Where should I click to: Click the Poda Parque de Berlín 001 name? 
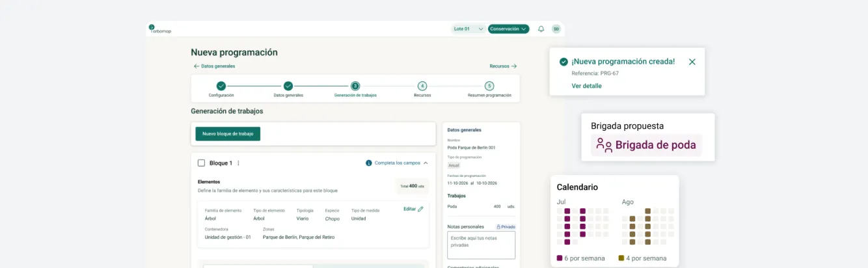coord(472,148)
